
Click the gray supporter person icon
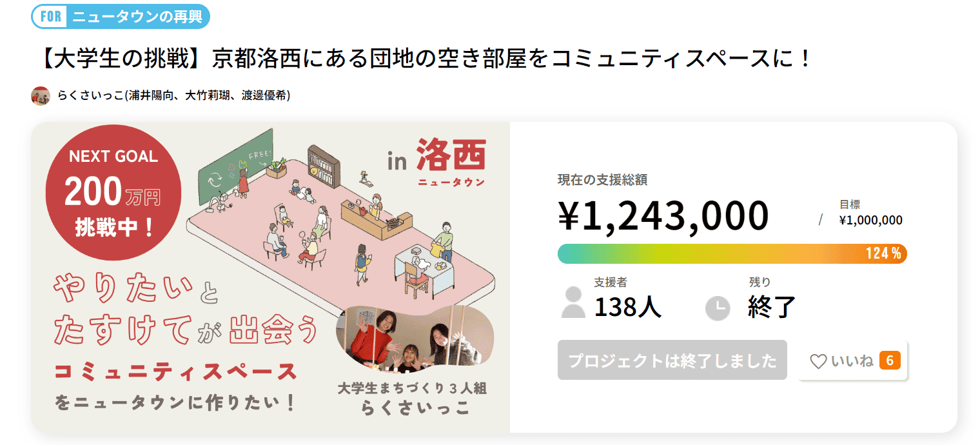point(573,303)
